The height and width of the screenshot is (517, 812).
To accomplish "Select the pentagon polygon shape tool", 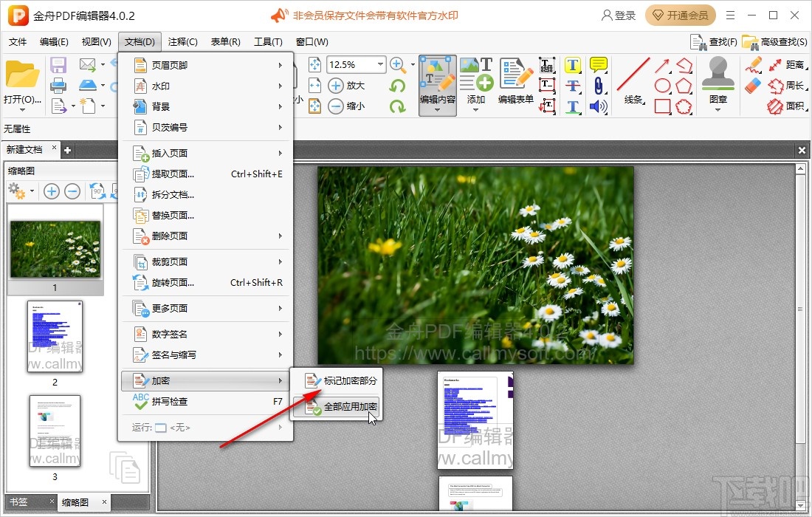I will pyautogui.click(x=684, y=86).
